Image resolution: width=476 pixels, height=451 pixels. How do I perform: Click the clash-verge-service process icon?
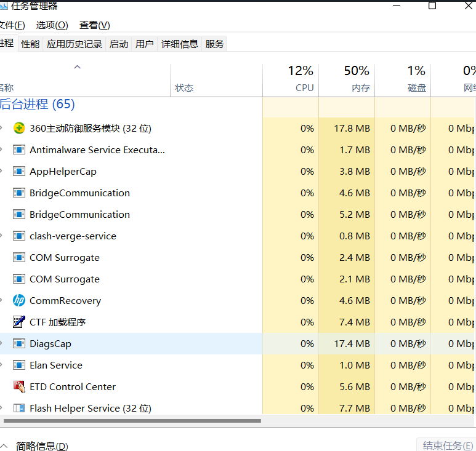pyautogui.click(x=19, y=236)
